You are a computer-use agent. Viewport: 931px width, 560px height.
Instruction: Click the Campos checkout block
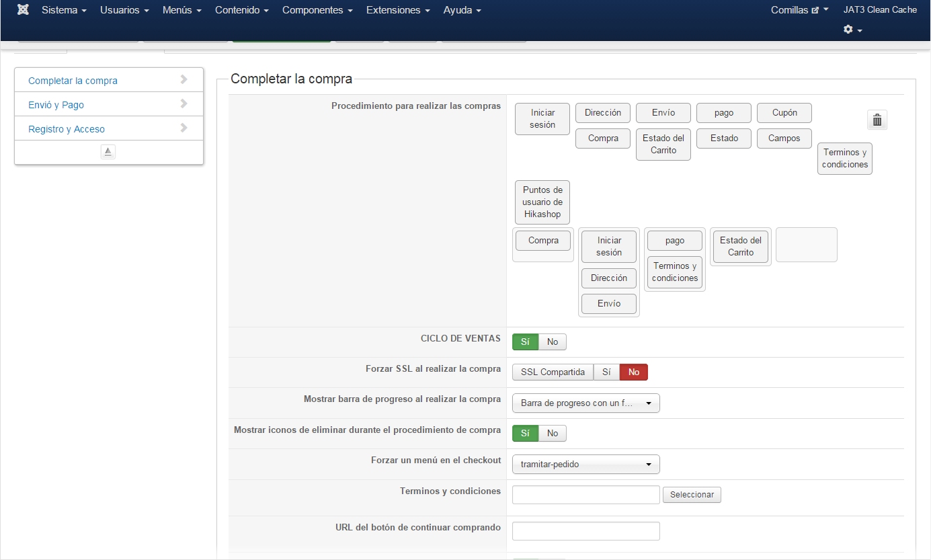pyautogui.click(x=784, y=138)
